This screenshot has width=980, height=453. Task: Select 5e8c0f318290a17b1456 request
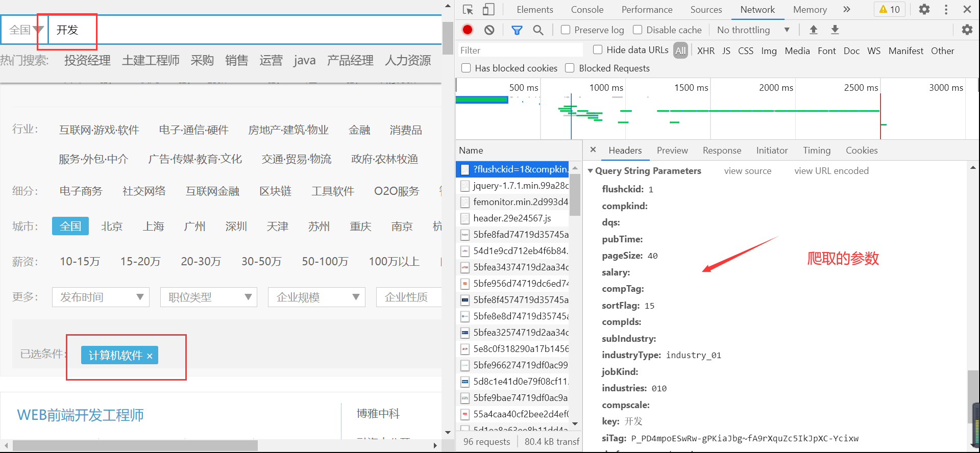512,349
